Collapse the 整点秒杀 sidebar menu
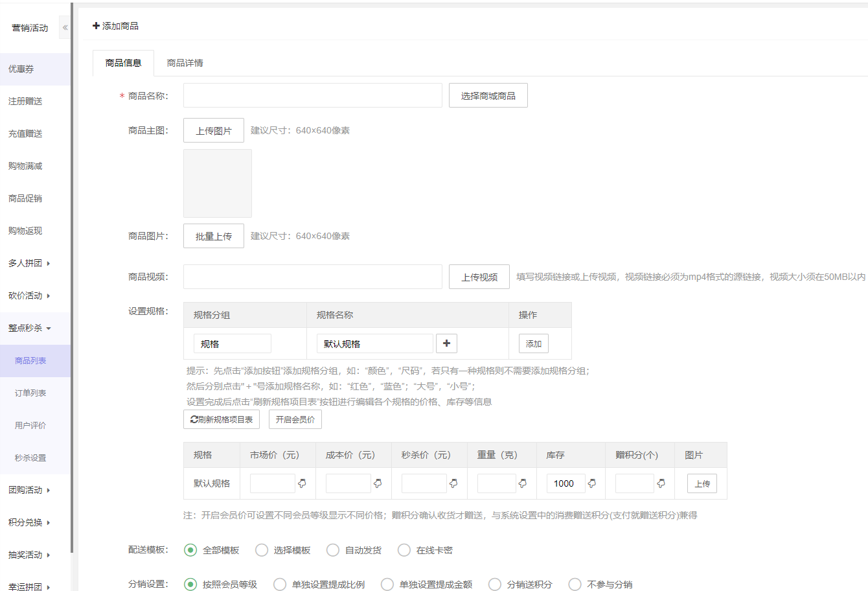 [x=29, y=328]
